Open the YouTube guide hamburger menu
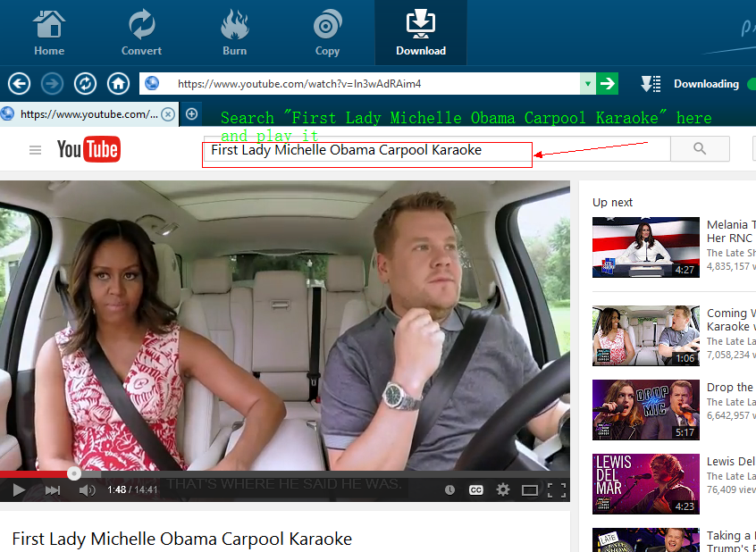 click(35, 150)
